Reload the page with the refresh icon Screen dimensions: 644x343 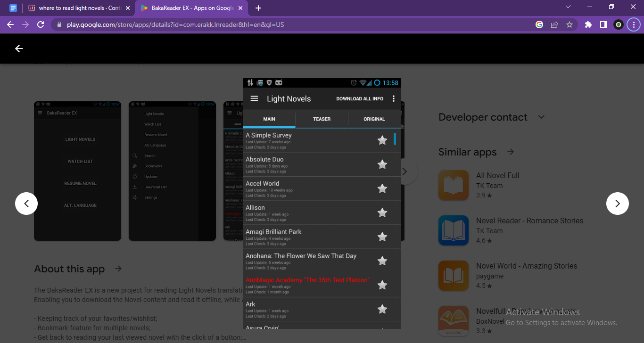pos(41,24)
